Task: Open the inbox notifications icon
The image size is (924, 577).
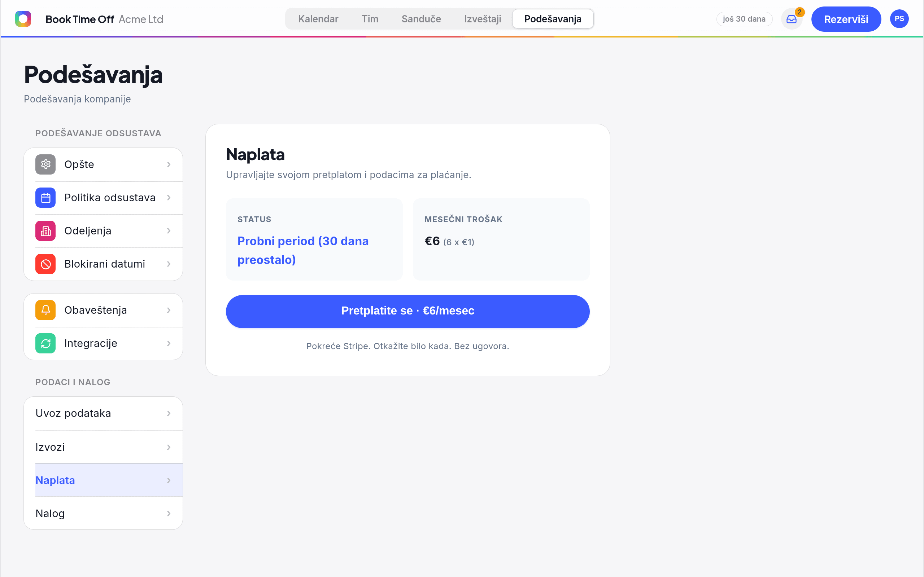Action: point(792,19)
